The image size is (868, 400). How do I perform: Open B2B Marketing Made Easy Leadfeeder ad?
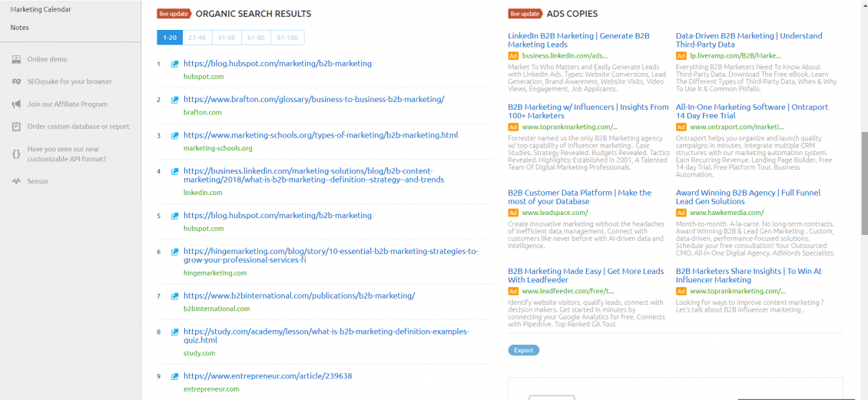click(585, 276)
